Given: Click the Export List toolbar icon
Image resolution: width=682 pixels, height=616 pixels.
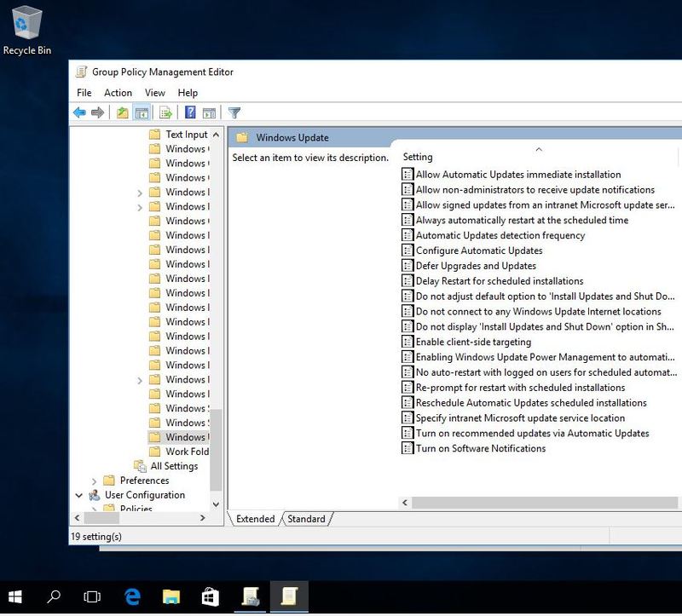Looking at the screenshot, I should pyautogui.click(x=164, y=112).
